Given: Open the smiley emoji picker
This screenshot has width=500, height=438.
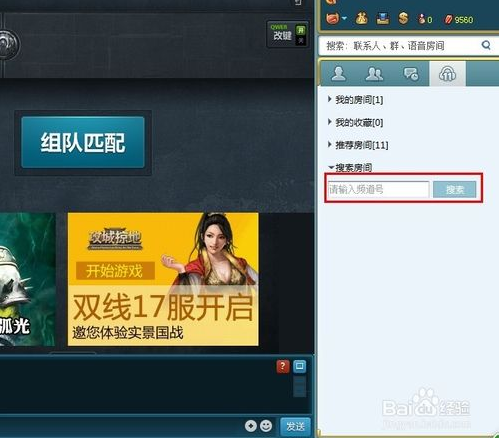Looking at the screenshot, I should click(266, 426).
